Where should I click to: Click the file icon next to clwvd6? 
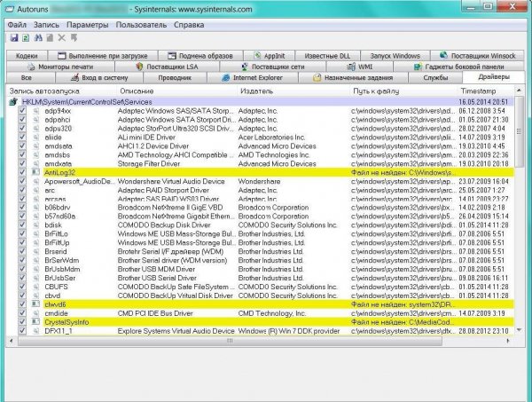(x=36, y=304)
